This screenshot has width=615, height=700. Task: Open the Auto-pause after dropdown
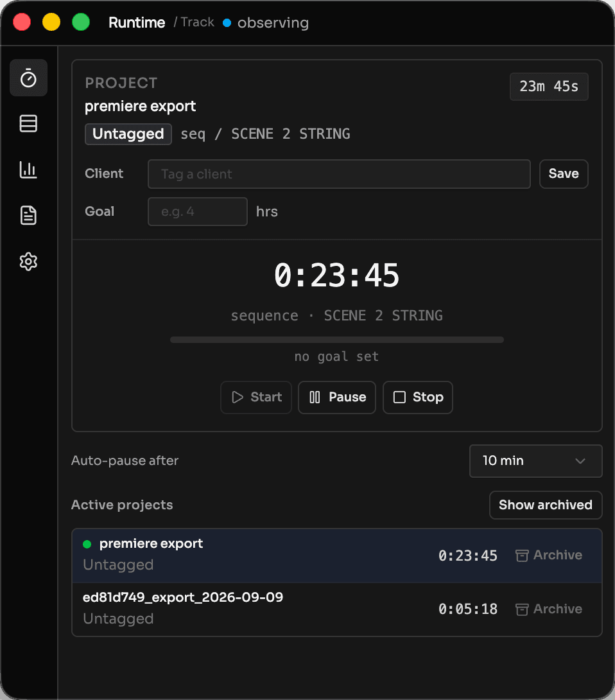535,460
